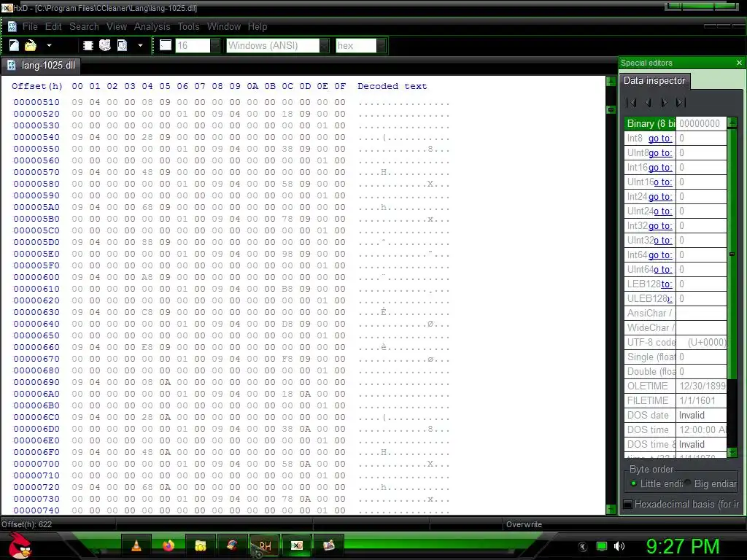Click the hex view scroll down arrow
Image resolution: width=747 pixels, height=560 pixels.
coord(611,509)
